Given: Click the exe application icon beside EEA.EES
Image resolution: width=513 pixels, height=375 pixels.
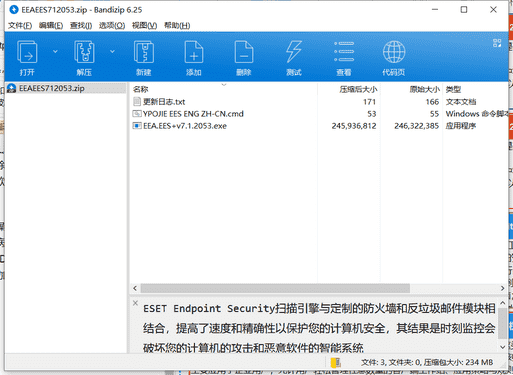Looking at the screenshot, I should 137,126.
